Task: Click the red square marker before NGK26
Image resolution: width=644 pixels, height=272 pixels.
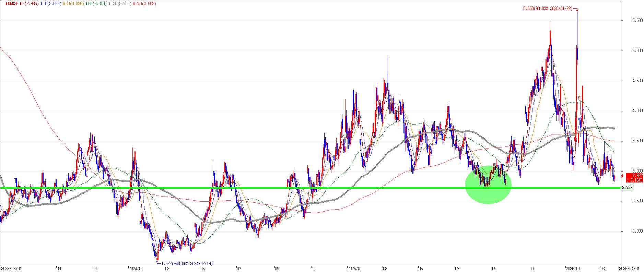Action: [x=2, y=4]
